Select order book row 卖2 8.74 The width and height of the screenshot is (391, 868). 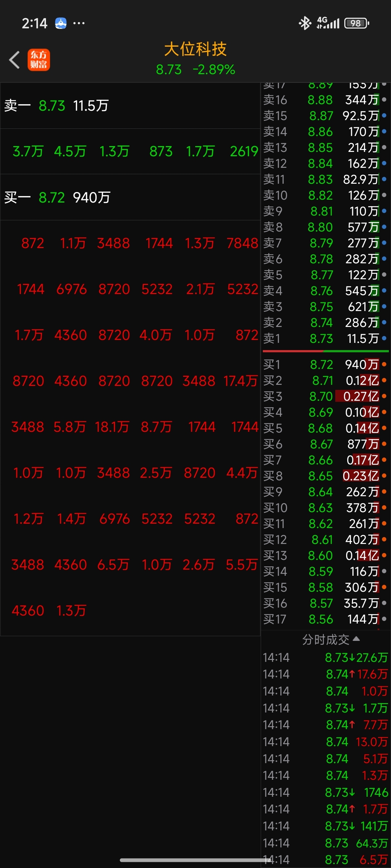pos(325,322)
